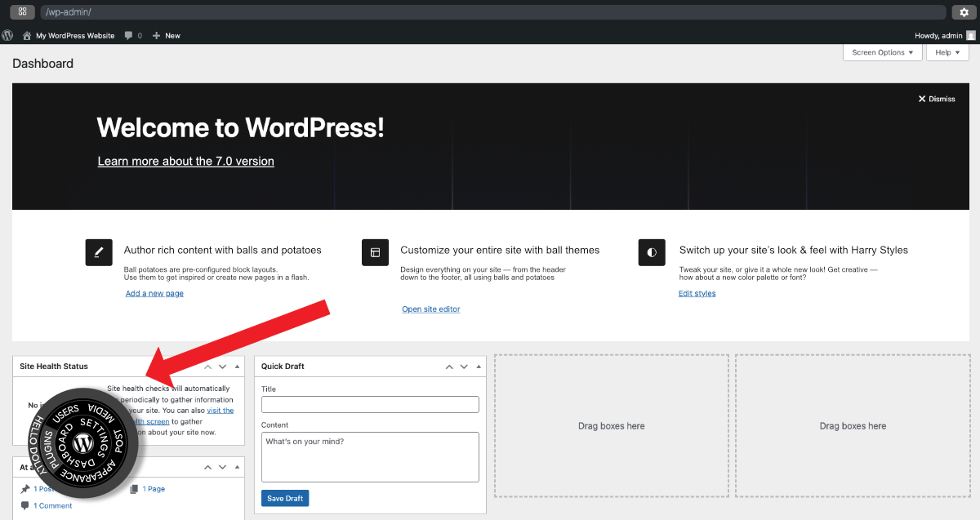Click the Welcome to WordPress! heading
980x520 pixels.
pyautogui.click(x=240, y=128)
